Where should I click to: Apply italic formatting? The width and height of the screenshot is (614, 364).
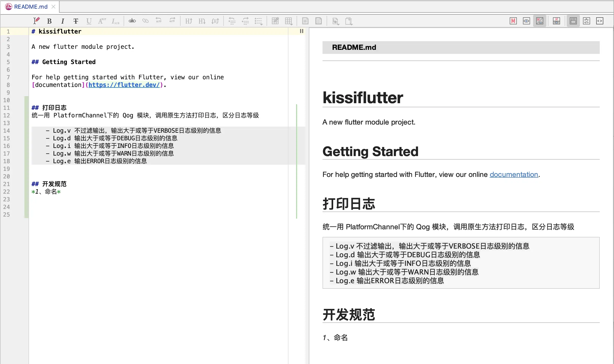click(63, 21)
